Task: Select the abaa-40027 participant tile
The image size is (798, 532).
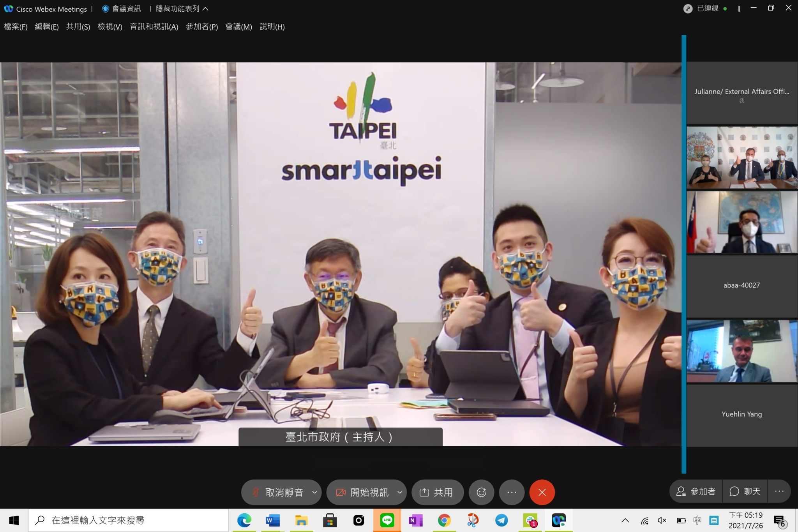Action: click(x=742, y=286)
